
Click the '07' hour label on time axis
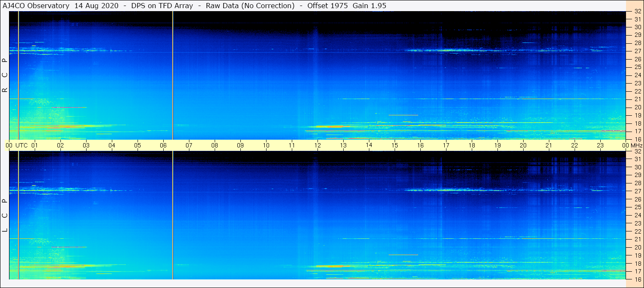tap(189, 145)
